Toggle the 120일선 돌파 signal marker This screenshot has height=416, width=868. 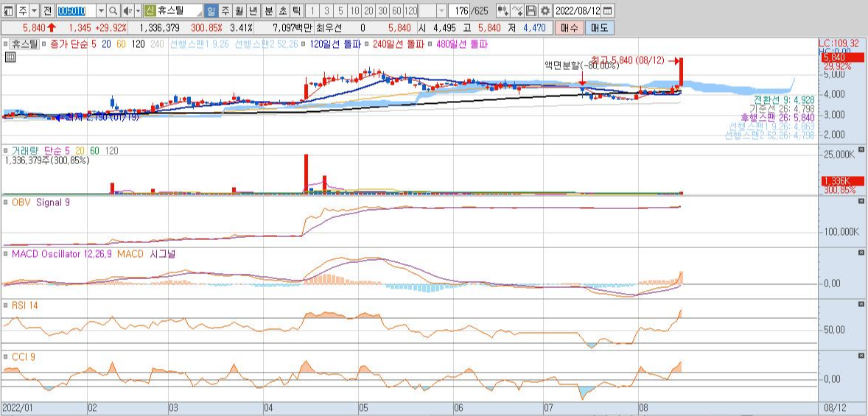click(x=304, y=43)
